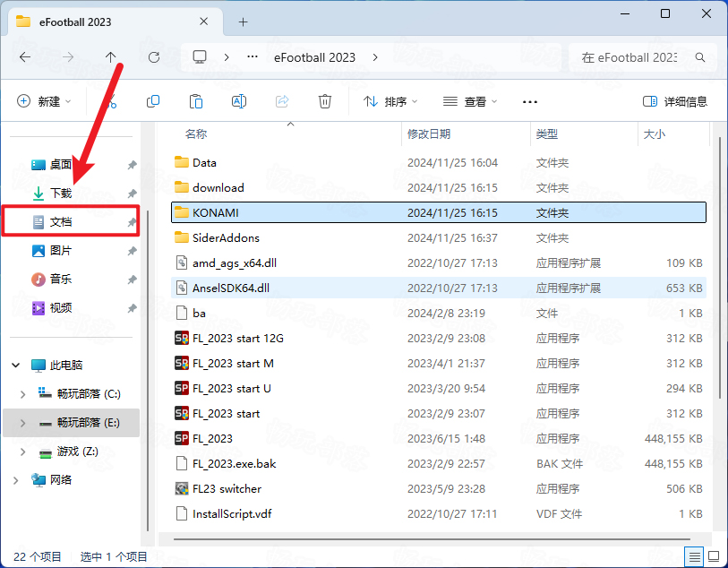Screen dimensions: 728x568
Task: Unpin Downloads from Quick access
Action: point(133,194)
